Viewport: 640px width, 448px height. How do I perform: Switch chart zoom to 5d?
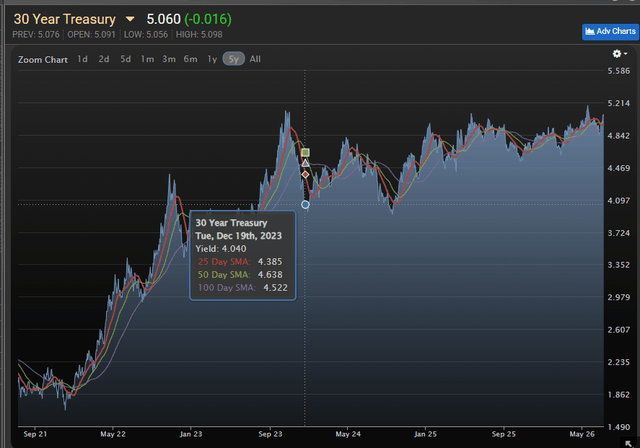click(125, 59)
